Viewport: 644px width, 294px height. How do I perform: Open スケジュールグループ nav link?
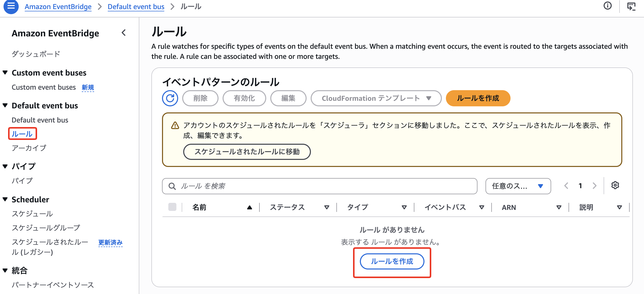pos(46,228)
